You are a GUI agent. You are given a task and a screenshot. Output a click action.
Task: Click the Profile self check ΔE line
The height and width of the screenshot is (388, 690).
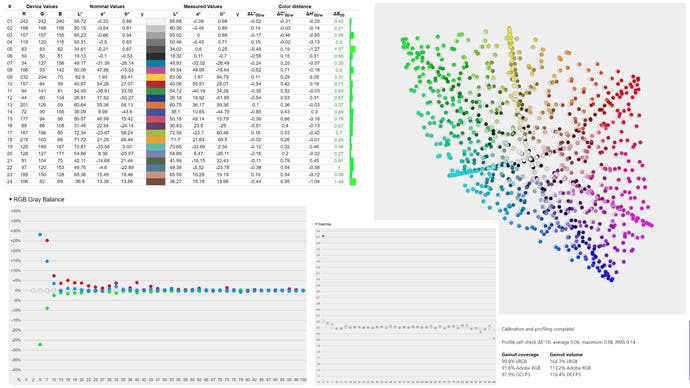[568, 342]
